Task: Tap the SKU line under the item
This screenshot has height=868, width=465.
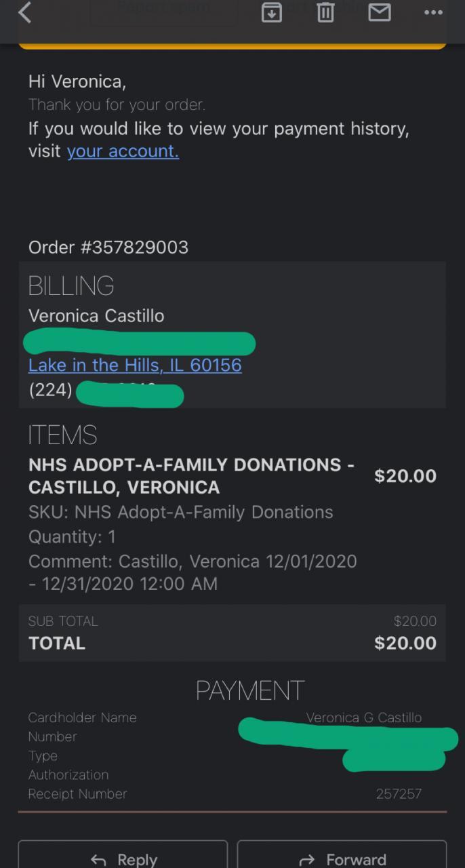Action: (x=180, y=512)
